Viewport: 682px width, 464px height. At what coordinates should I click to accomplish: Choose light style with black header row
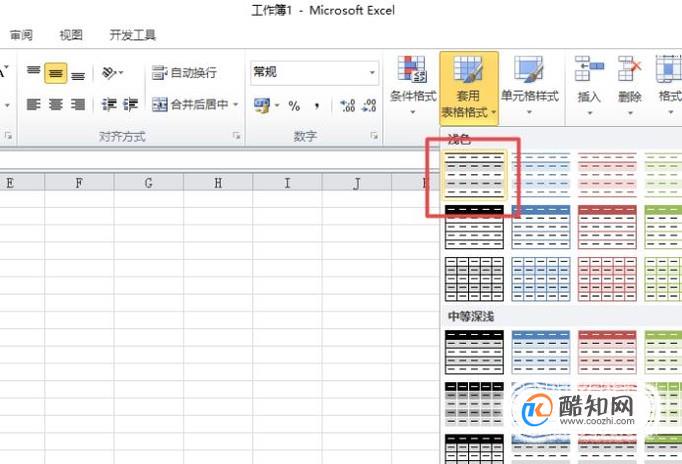(x=475, y=227)
